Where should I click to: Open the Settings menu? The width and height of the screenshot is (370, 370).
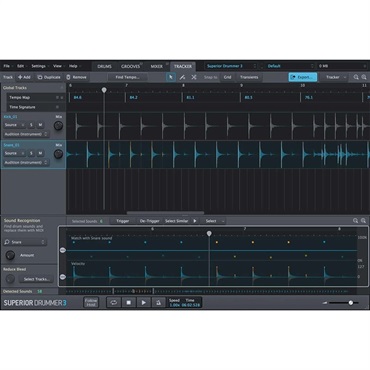[x=39, y=66]
